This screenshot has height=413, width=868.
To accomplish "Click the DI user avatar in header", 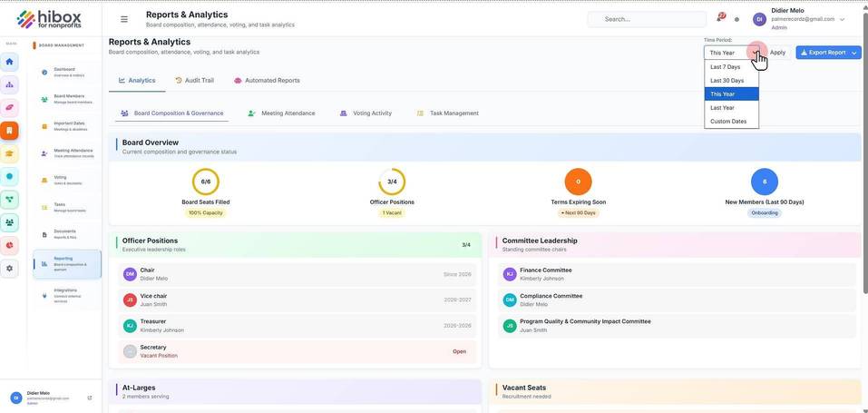I will pyautogui.click(x=759, y=19).
